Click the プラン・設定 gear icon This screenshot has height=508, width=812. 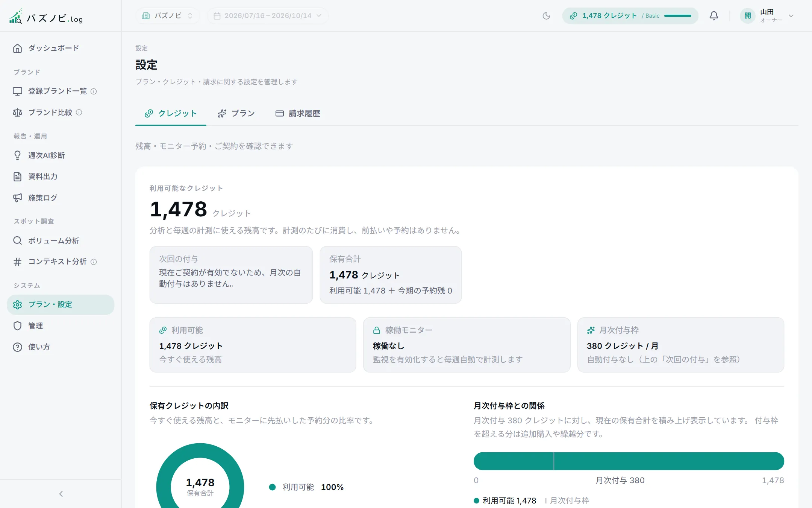click(x=17, y=305)
